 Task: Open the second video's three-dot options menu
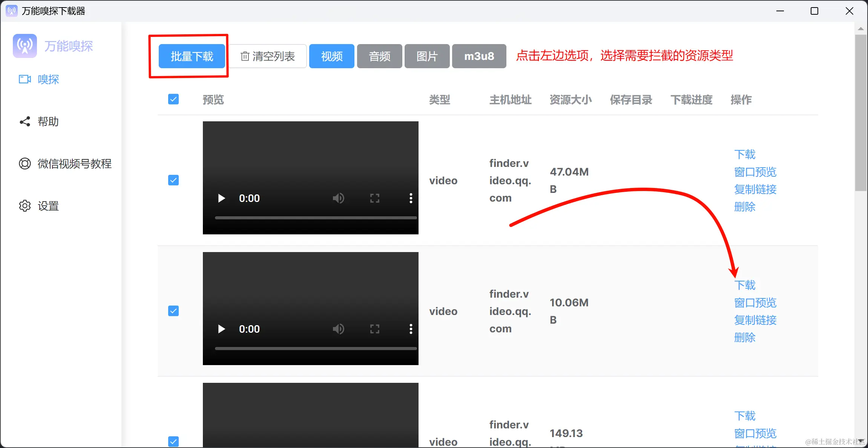point(411,329)
